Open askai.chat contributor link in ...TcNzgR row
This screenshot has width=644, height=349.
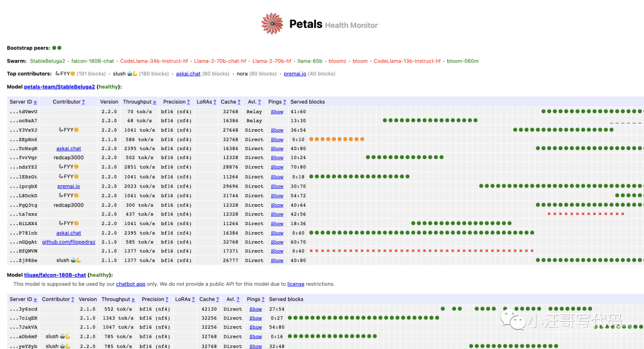point(69,149)
